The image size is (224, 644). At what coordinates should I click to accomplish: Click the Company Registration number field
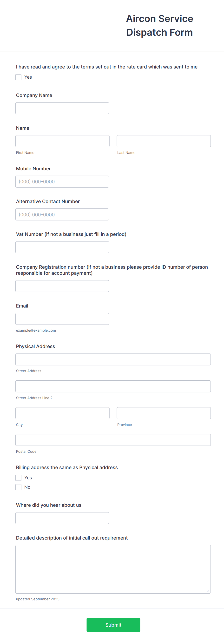point(62,286)
